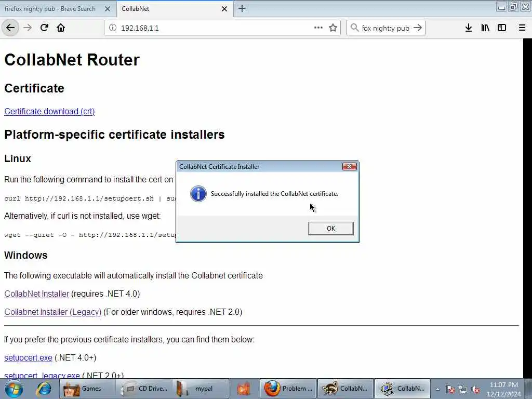Open the Firefox hamburger menu

click(522, 28)
